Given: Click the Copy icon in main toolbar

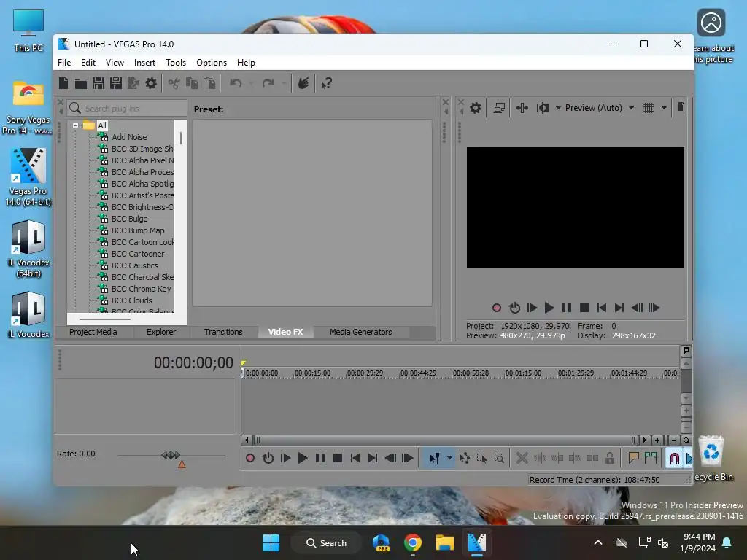Looking at the screenshot, I should coord(192,83).
